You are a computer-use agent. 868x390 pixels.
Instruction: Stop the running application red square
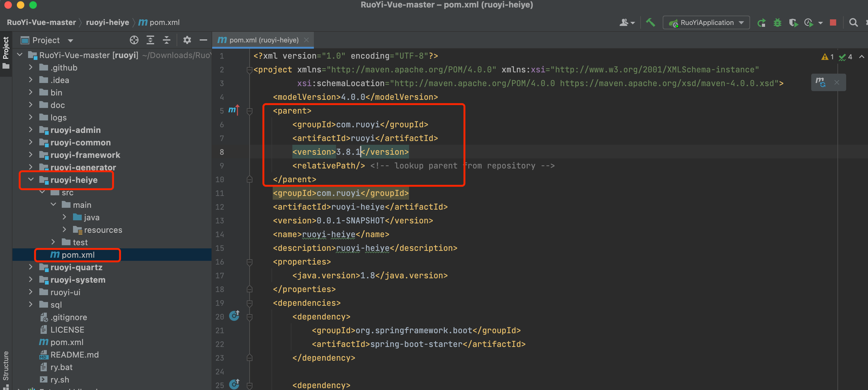click(833, 22)
